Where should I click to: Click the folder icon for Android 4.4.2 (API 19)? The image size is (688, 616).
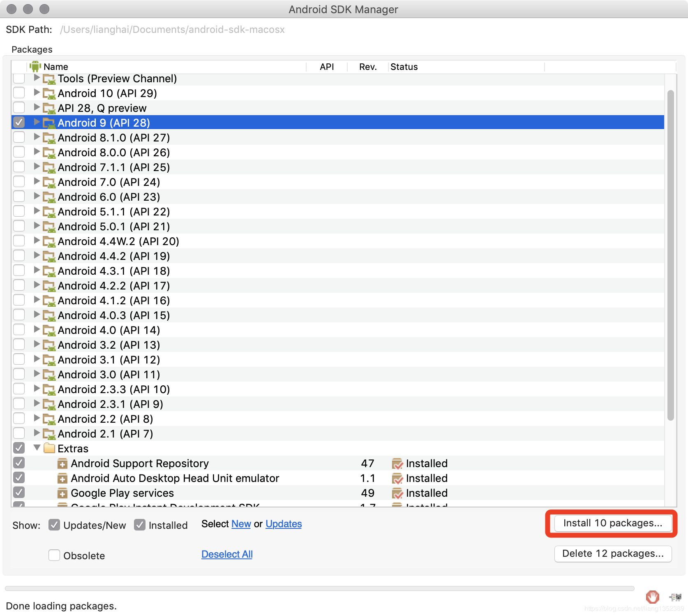[x=49, y=257]
